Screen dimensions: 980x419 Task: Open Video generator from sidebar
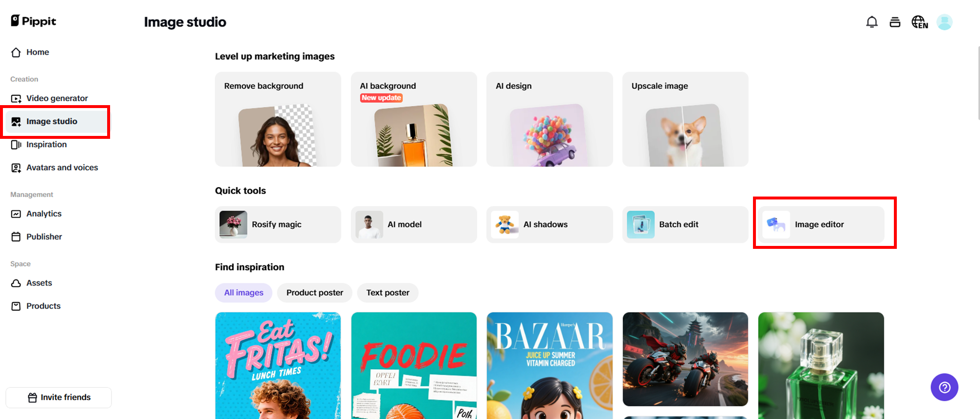pyautogui.click(x=56, y=98)
